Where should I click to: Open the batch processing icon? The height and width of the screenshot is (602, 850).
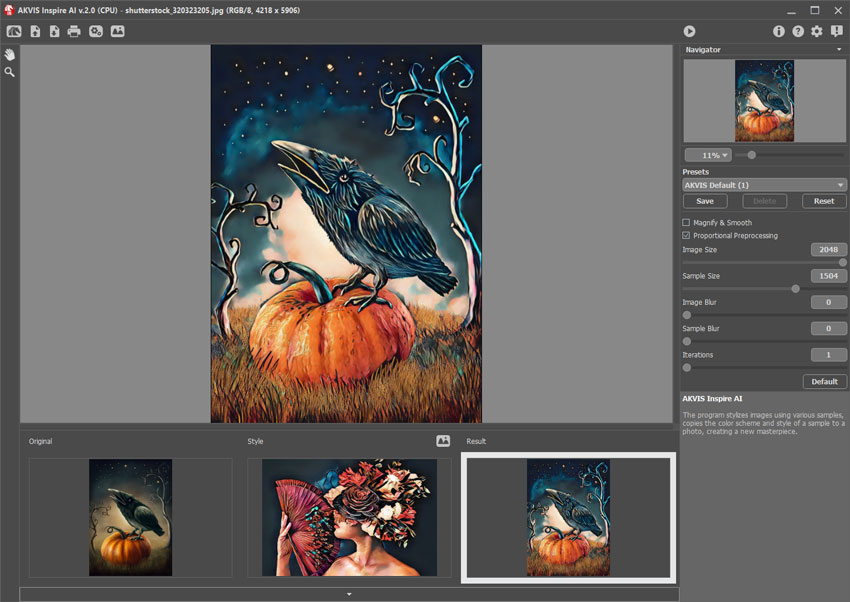tap(96, 31)
